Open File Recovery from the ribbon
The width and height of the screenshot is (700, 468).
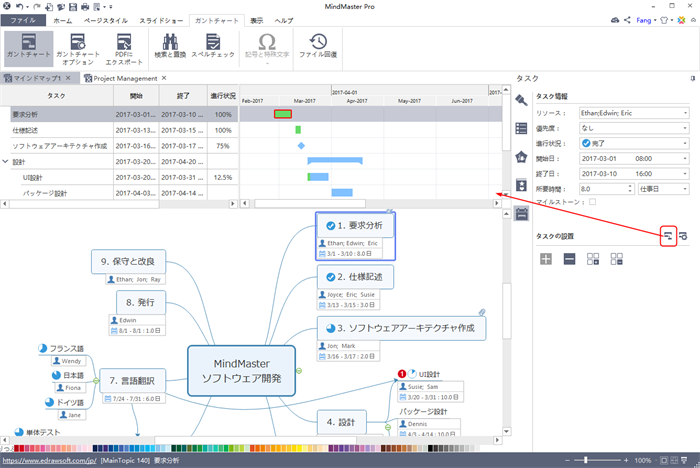(x=317, y=45)
